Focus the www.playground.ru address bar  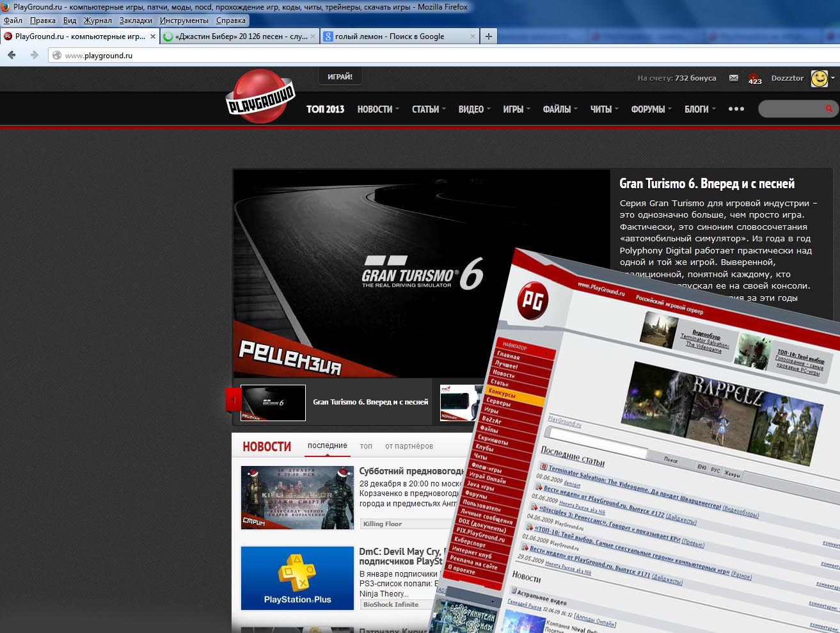pyautogui.click(x=444, y=56)
